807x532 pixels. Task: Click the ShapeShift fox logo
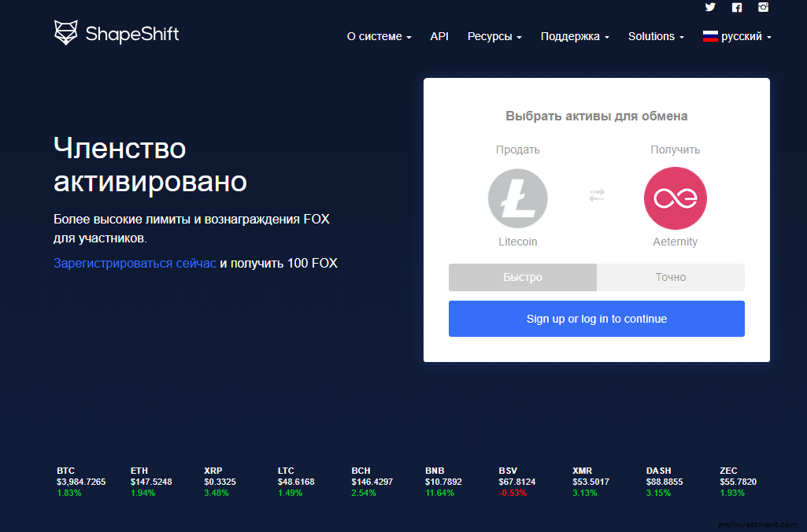(66, 32)
